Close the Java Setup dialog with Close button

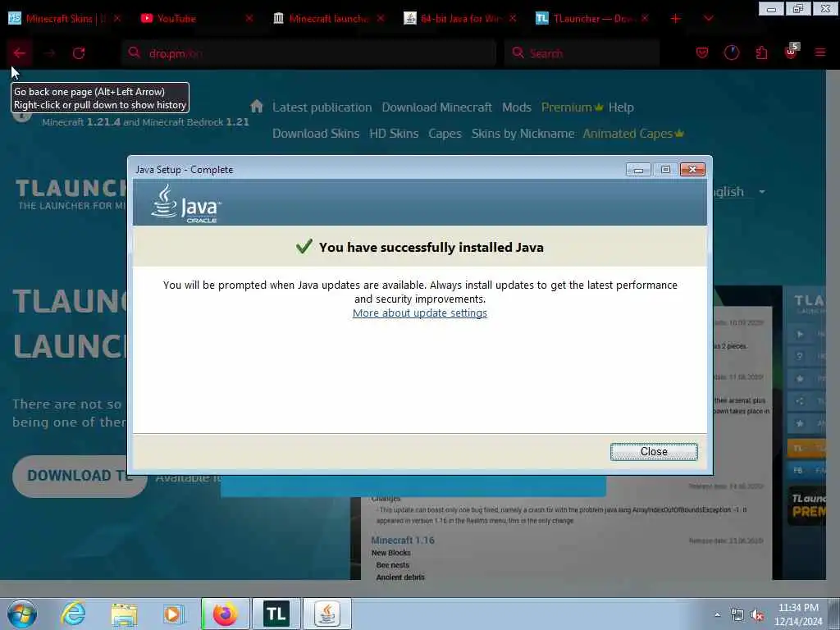654,452
